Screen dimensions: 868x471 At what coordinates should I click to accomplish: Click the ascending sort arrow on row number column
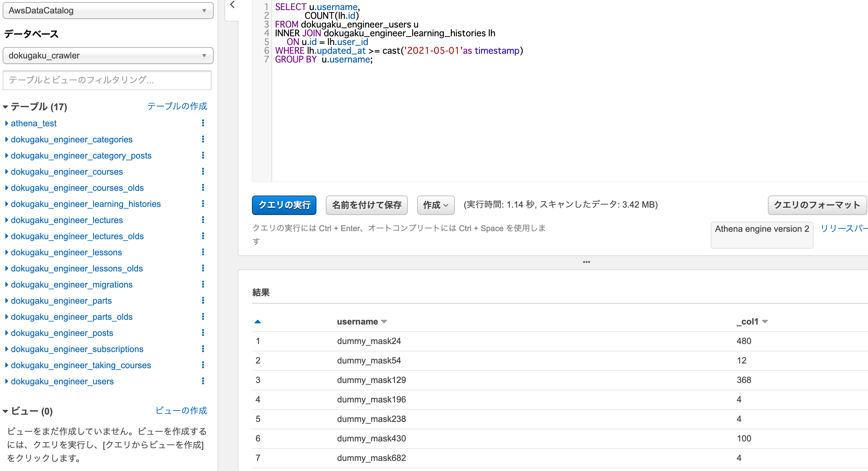[257, 322]
